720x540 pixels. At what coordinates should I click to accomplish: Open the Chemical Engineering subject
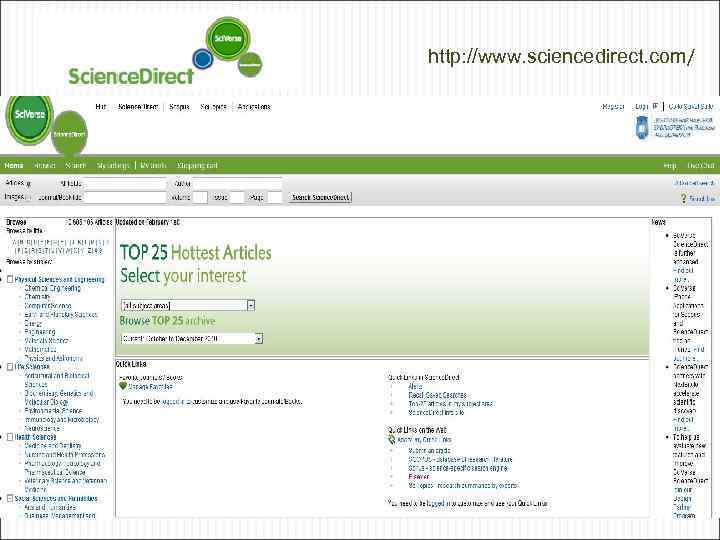52,288
